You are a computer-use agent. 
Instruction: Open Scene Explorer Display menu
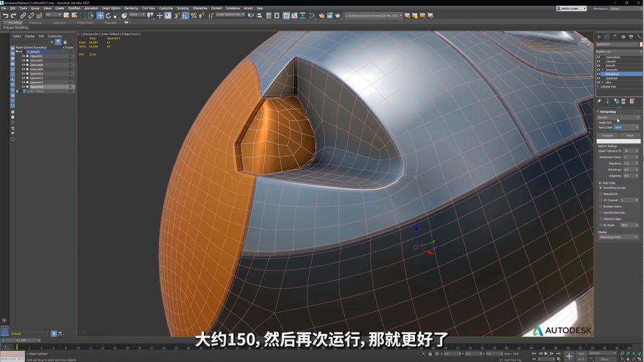click(30, 36)
